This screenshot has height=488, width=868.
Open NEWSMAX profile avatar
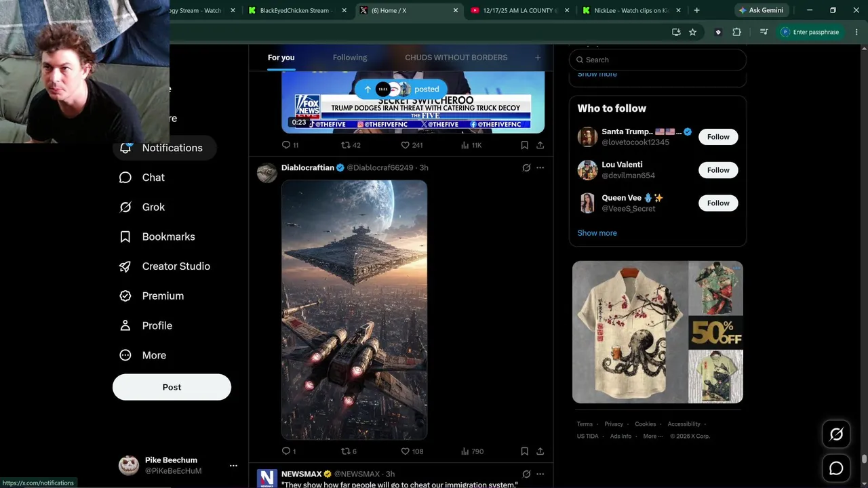(x=267, y=479)
